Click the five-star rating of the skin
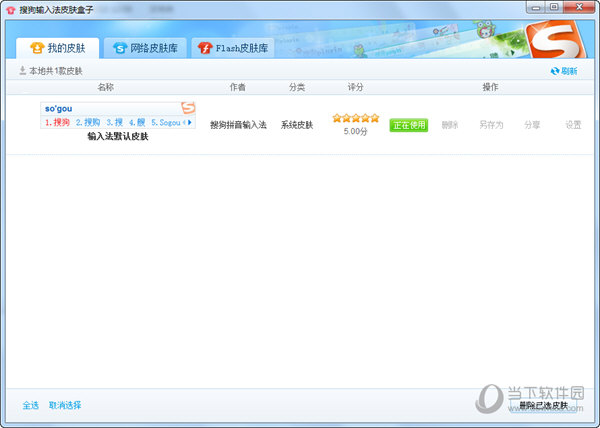This screenshot has height=428, width=600. tap(355, 118)
